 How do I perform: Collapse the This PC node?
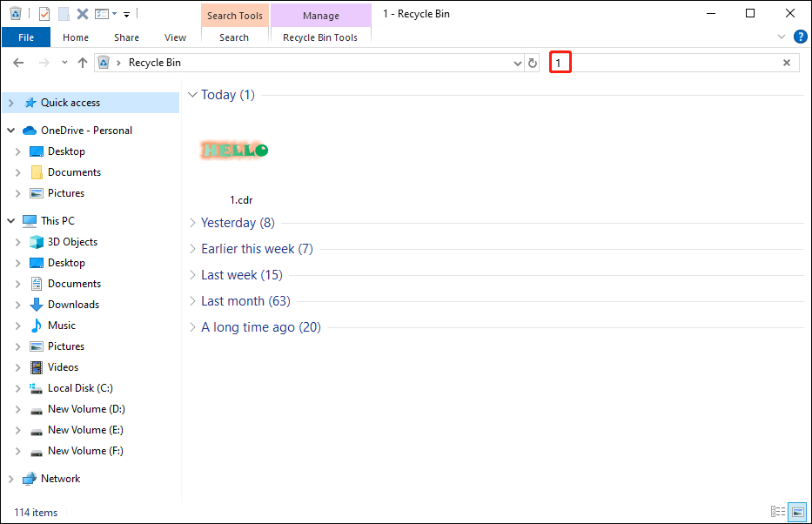[x=10, y=221]
